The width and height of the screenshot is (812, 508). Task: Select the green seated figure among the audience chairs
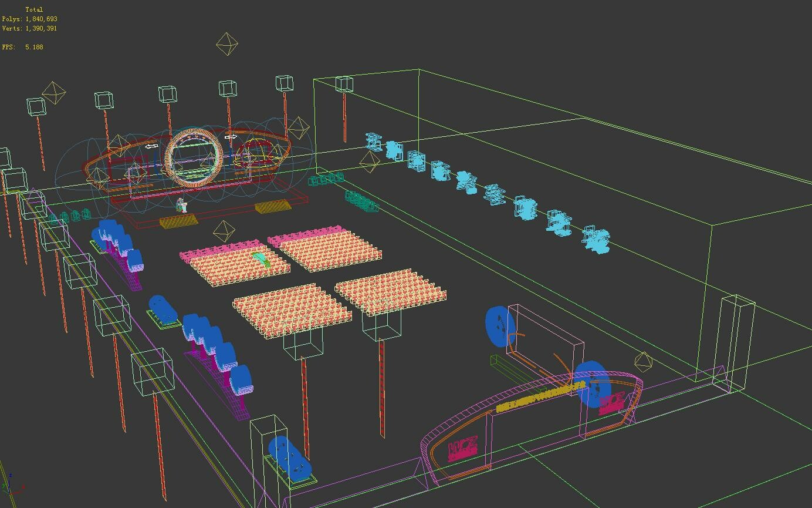(260, 258)
